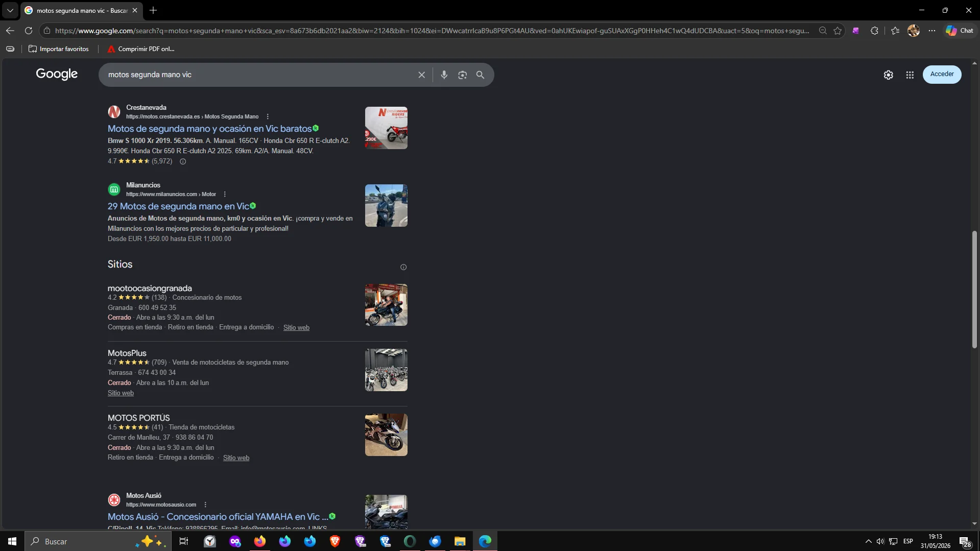Open the tab search dropdown in the title bar
Screen dimensions: 980x551
click(x=10, y=10)
